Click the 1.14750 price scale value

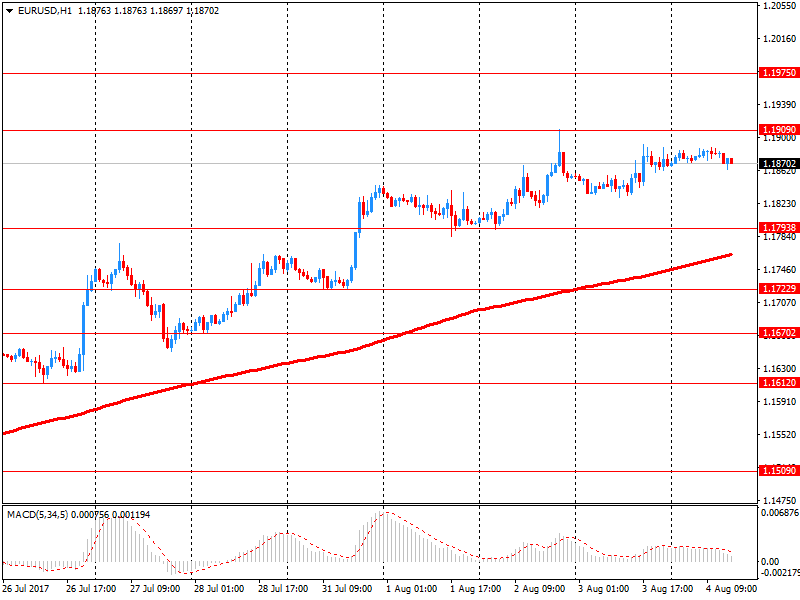(x=780, y=501)
